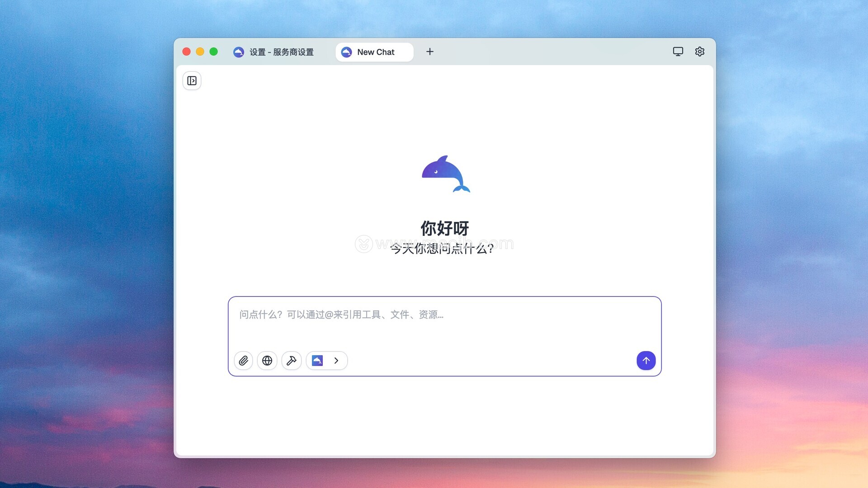The height and width of the screenshot is (488, 868).
Task: Click the 今天你想问点什么 subtitle text
Action: pyautogui.click(x=442, y=249)
